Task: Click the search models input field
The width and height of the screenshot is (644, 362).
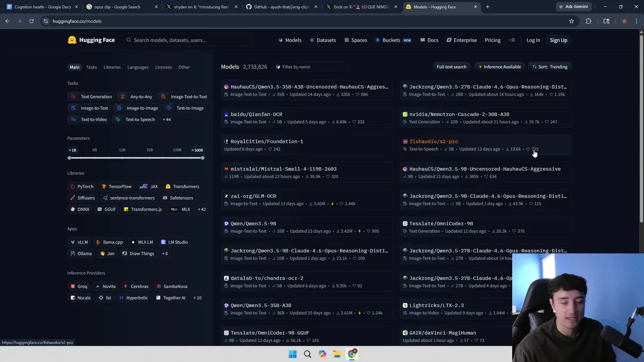Action: click(187, 40)
